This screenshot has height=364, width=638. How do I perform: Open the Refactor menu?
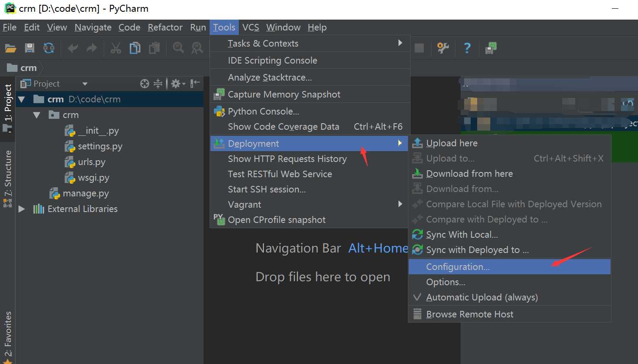tap(165, 27)
